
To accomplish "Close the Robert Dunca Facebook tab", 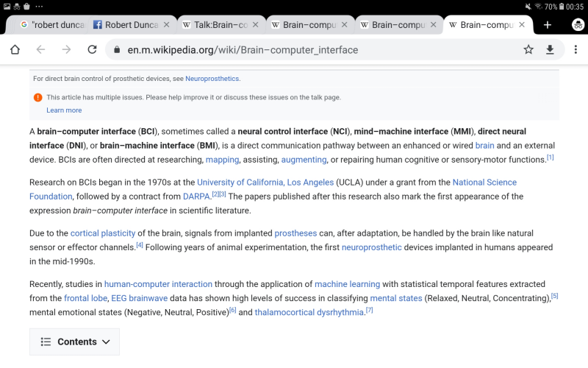I will pyautogui.click(x=167, y=25).
